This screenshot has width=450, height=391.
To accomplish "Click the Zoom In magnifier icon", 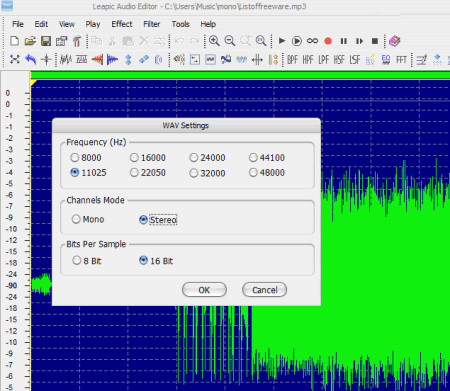I will (214, 41).
